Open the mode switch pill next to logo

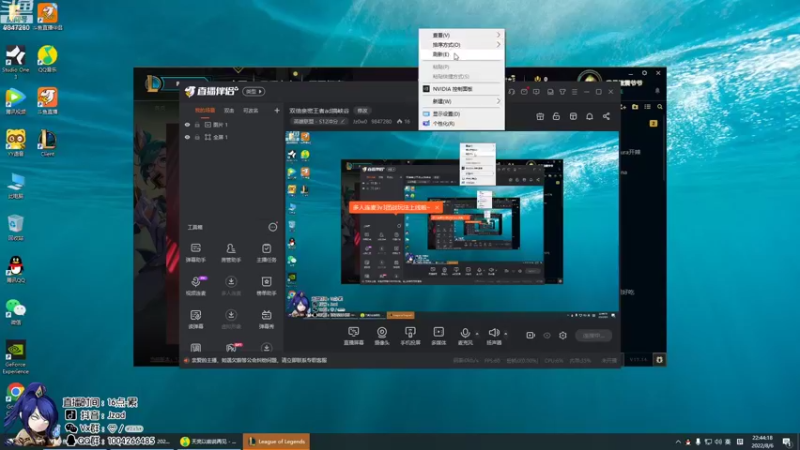pos(254,91)
